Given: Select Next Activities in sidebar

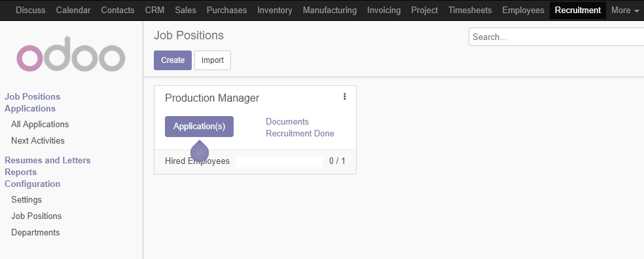Looking at the screenshot, I should click(38, 141).
